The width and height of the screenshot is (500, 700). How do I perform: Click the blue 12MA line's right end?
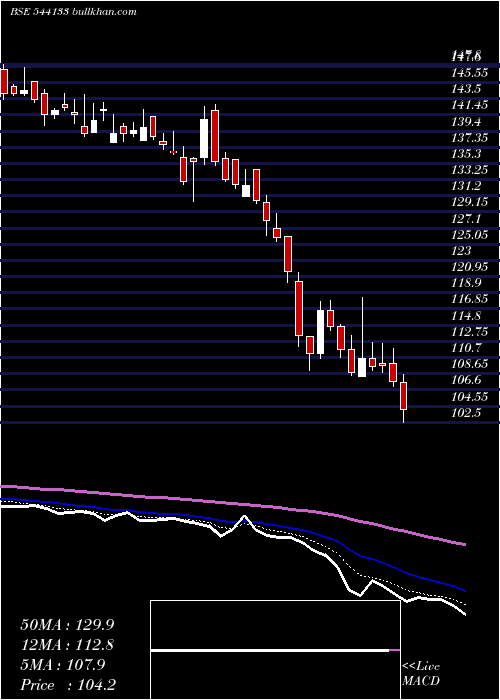pos(464,590)
